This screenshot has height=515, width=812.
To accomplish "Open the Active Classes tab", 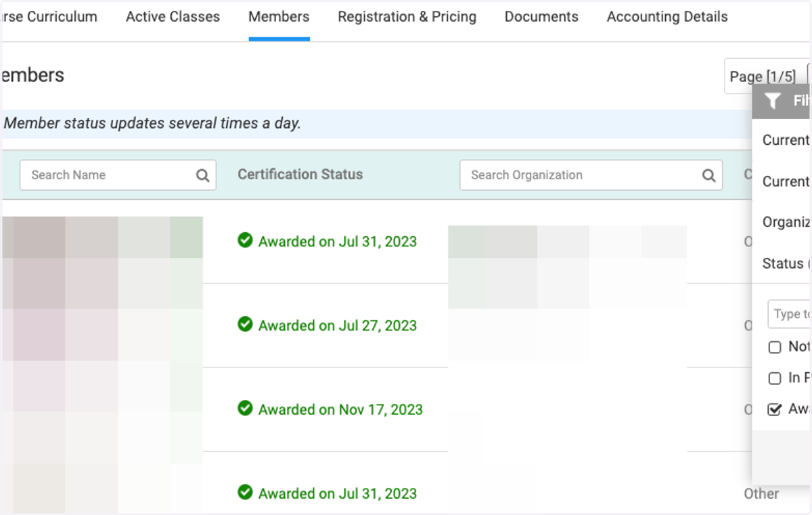I will point(173,17).
